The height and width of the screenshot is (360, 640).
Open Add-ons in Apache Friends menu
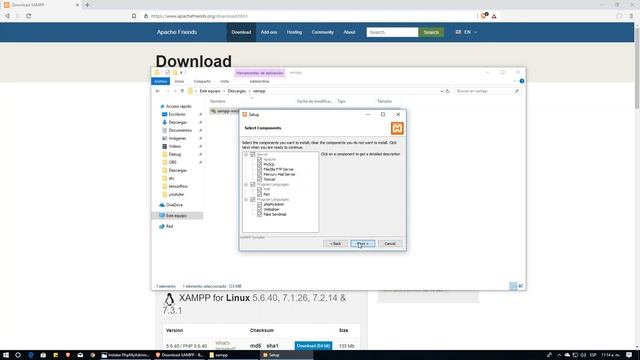(269, 32)
